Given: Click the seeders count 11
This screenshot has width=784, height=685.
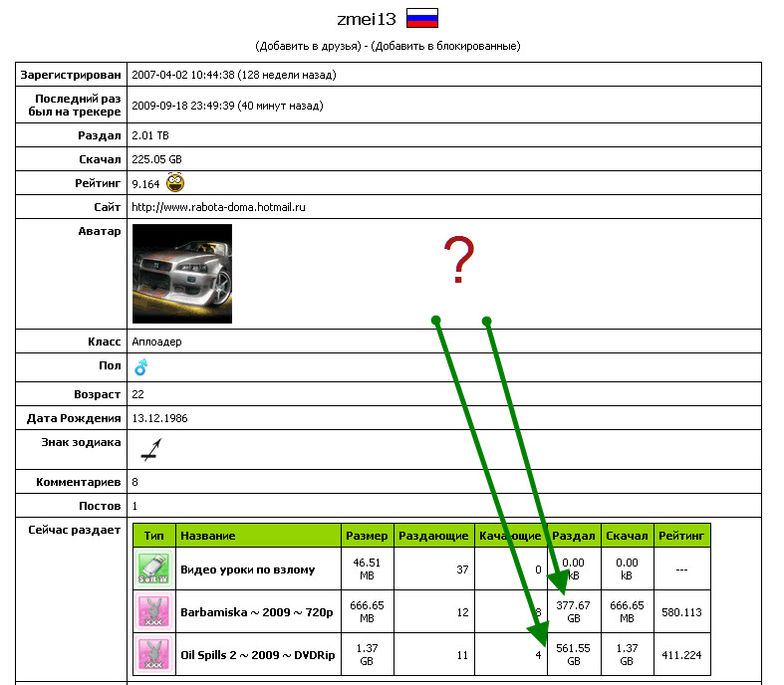Looking at the screenshot, I should pos(462,655).
